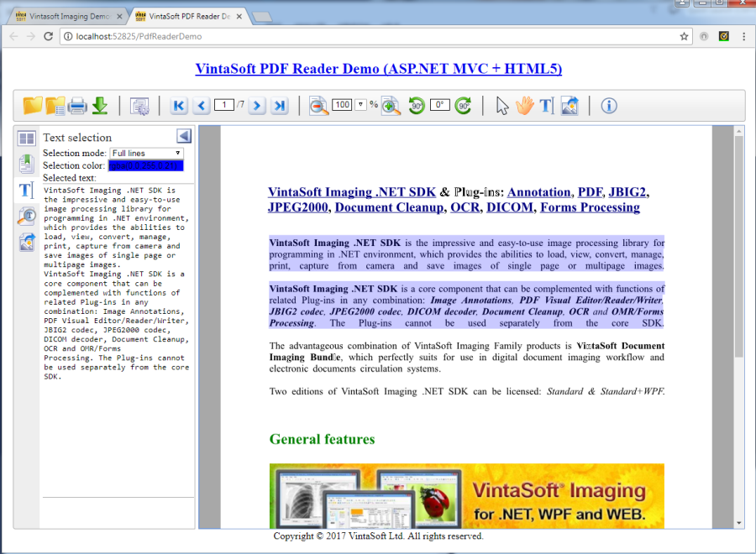Open the Chrome three-dot menu

(x=743, y=36)
